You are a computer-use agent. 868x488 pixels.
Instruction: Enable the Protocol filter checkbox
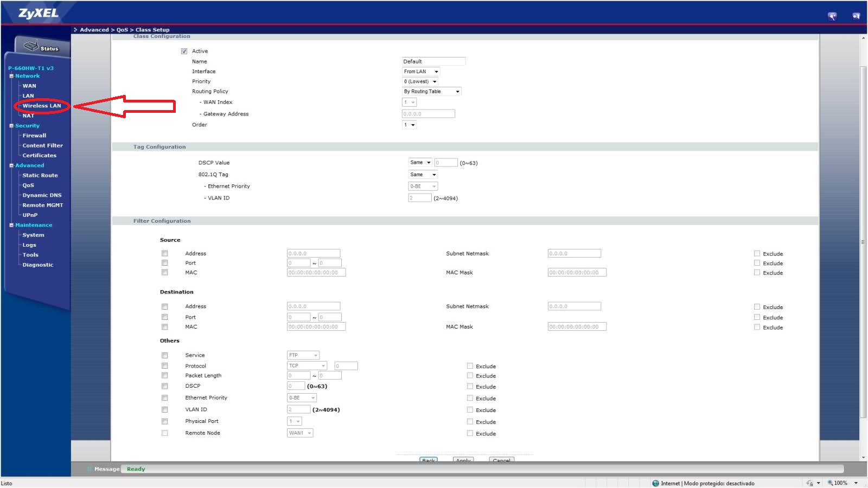[x=165, y=366]
